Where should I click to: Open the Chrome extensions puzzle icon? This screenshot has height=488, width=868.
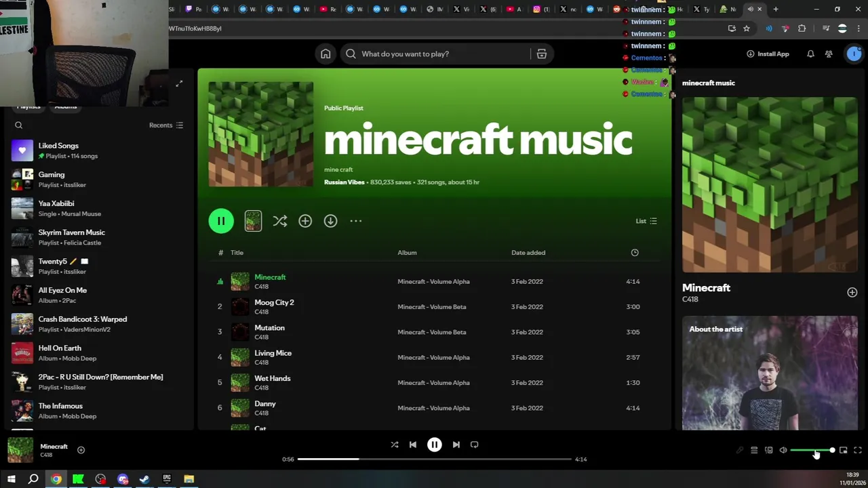(802, 28)
